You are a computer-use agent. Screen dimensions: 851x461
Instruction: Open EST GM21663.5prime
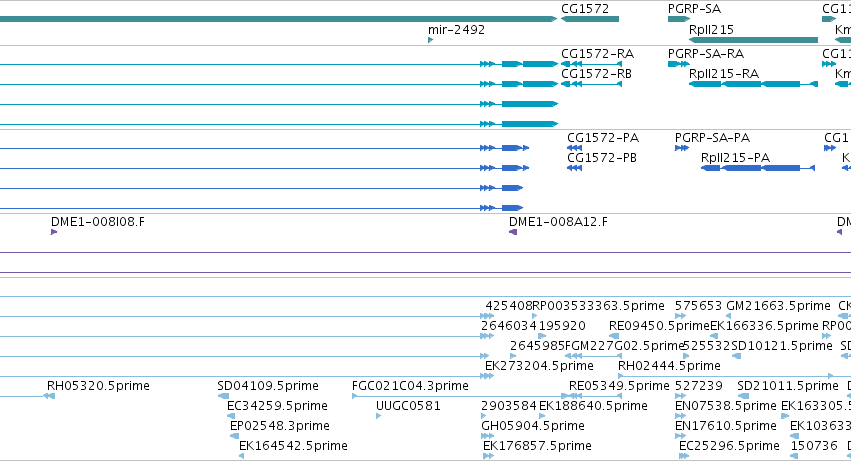tap(778, 306)
